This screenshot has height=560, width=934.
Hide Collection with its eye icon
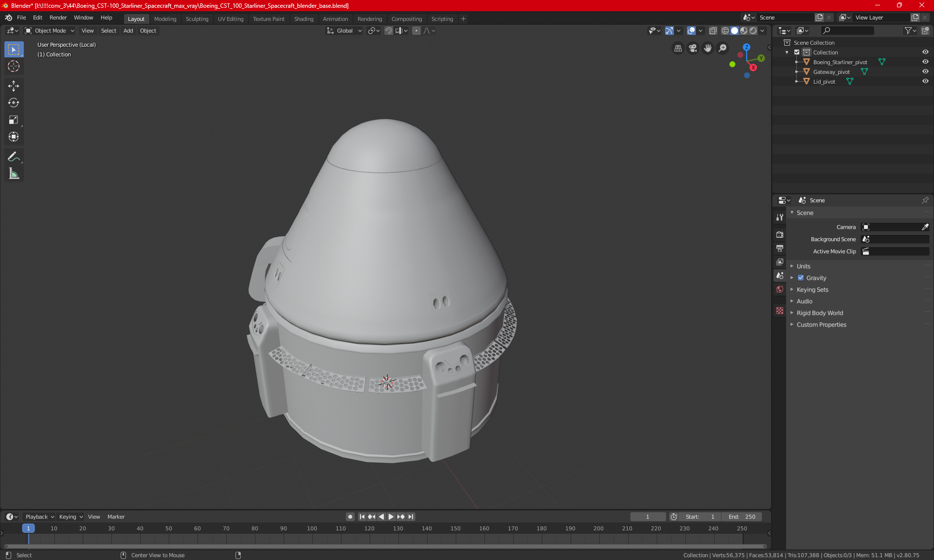click(925, 52)
